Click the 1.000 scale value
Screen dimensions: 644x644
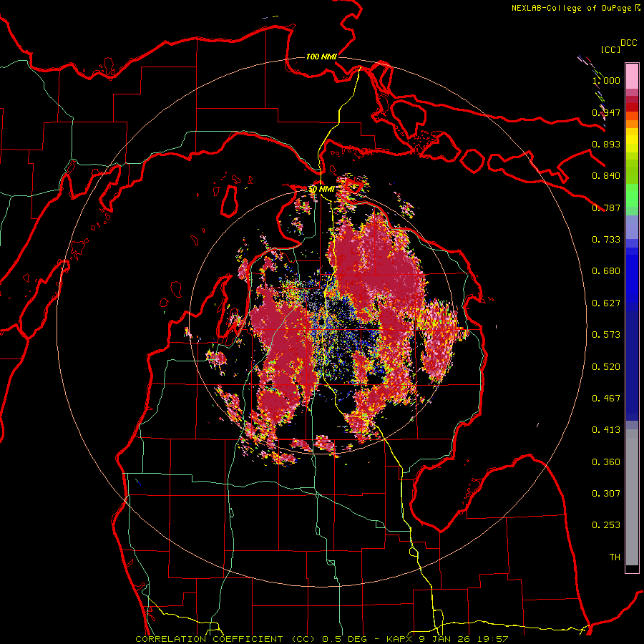(606, 80)
